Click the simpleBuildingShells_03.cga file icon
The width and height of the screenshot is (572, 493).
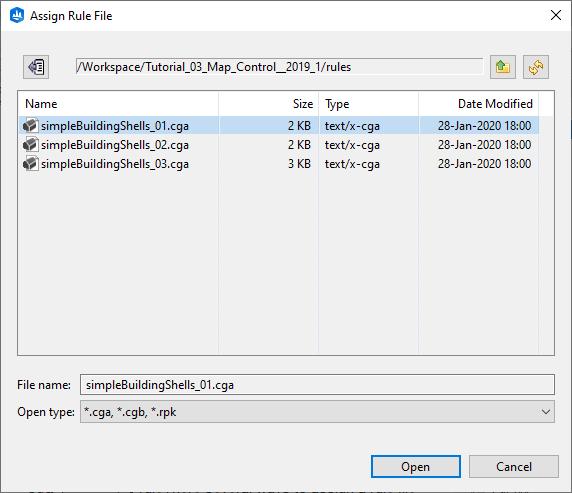30,164
